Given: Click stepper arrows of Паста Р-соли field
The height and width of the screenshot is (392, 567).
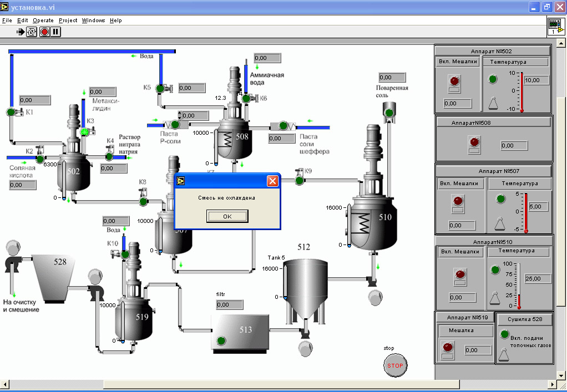Looking at the screenshot, I should click(x=179, y=116).
